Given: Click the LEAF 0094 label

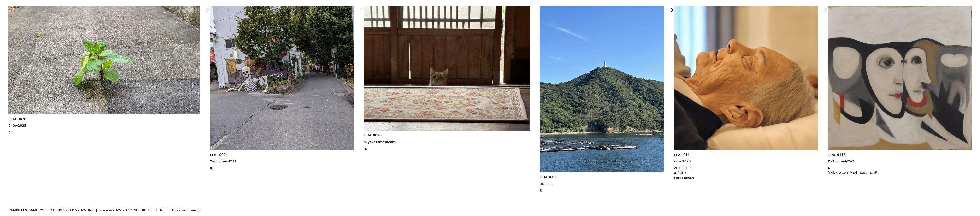Looking at the screenshot, I should pyautogui.click(x=219, y=155).
